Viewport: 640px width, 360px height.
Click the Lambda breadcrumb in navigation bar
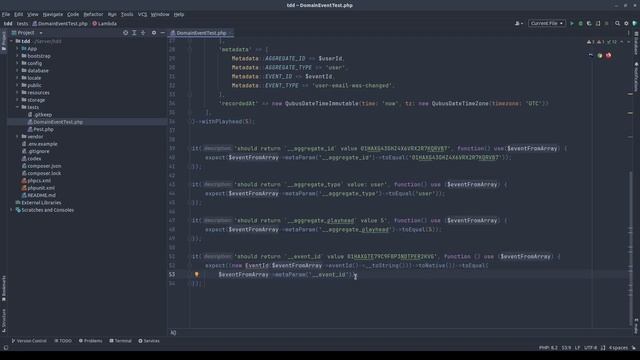point(104,24)
